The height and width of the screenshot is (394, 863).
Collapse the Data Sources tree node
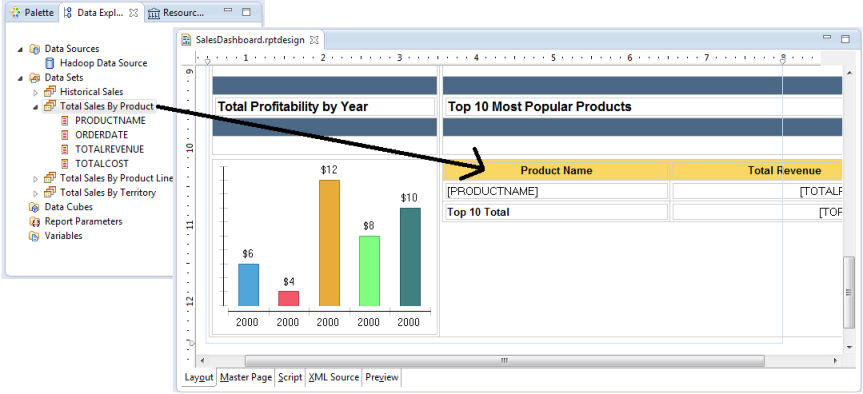coord(20,49)
